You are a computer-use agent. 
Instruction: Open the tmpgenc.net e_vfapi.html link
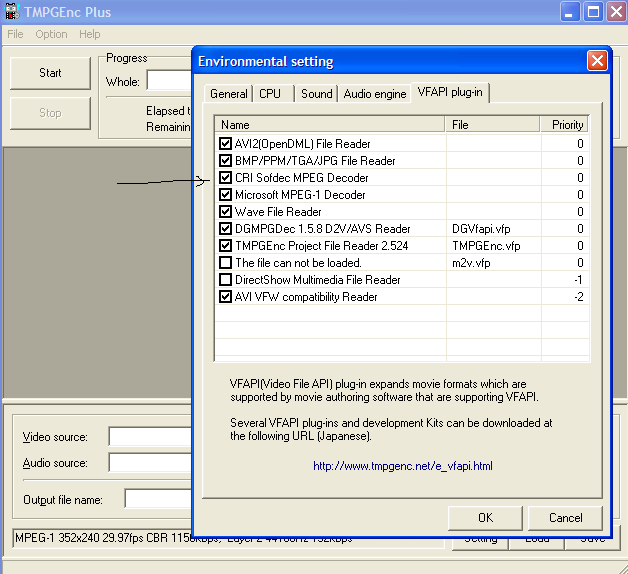pyautogui.click(x=403, y=466)
